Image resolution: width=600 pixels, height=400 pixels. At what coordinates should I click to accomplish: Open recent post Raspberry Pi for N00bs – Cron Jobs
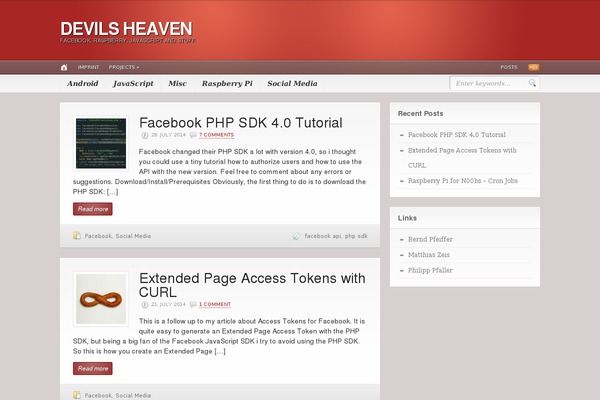tap(463, 181)
